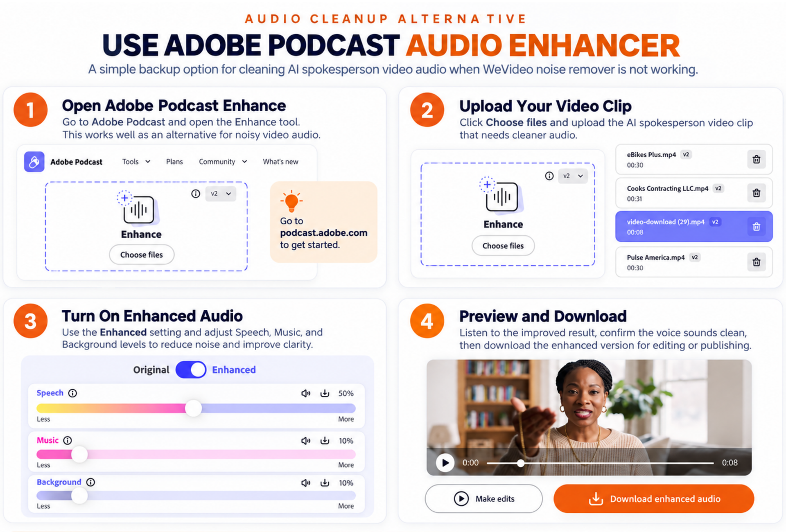
Task: Click the Enhanced label
Action: point(234,370)
